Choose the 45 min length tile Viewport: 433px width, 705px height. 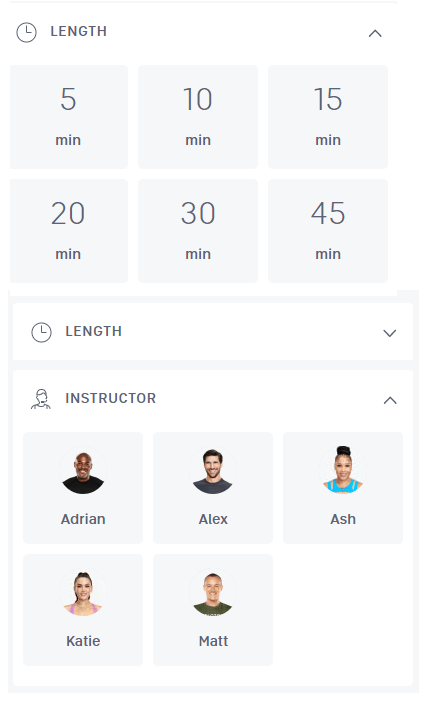[328, 231]
